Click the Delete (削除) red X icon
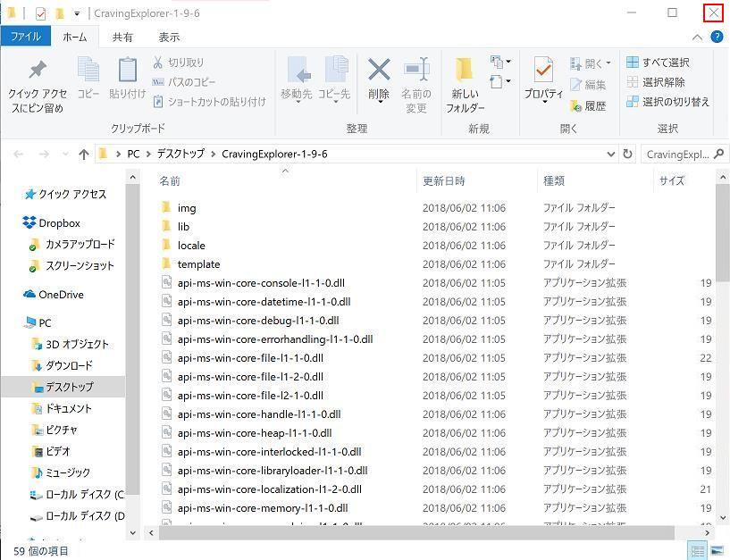This screenshot has width=730, height=560. pos(379,79)
